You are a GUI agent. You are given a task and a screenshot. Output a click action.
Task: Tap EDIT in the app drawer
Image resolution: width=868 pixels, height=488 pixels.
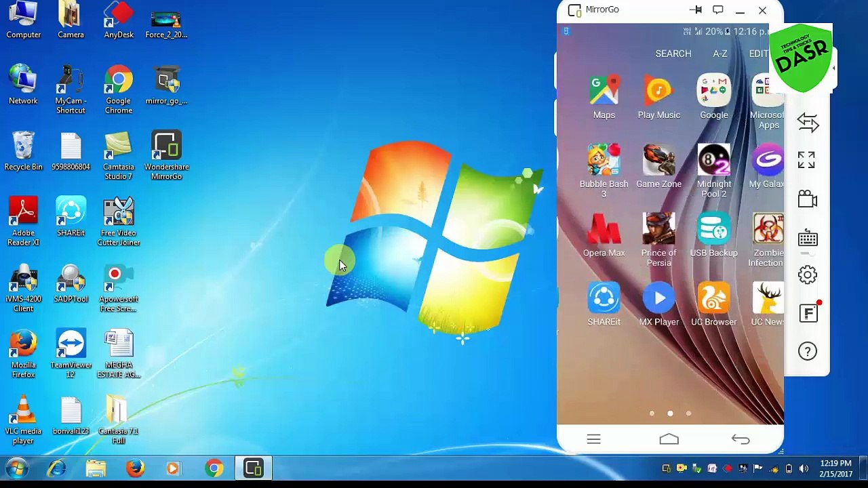click(759, 54)
